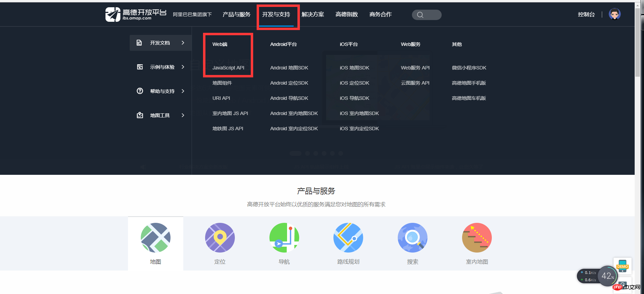Click the iOS平台 column heading
The image size is (644, 294).
coord(349,44)
